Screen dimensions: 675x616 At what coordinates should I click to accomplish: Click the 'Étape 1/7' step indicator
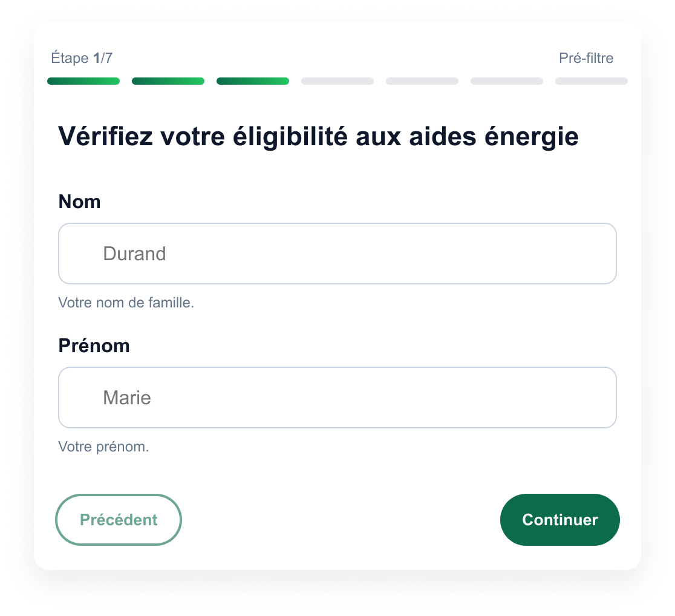click(82, 58)
